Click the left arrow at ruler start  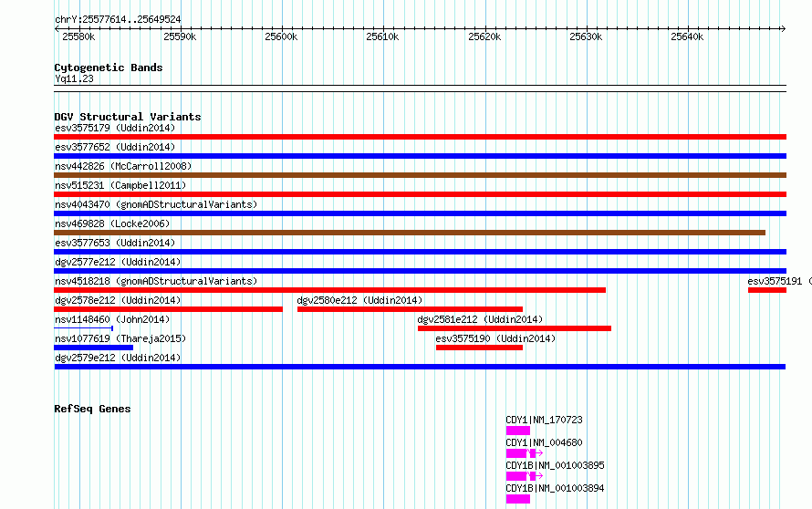(x=57, y=29)
